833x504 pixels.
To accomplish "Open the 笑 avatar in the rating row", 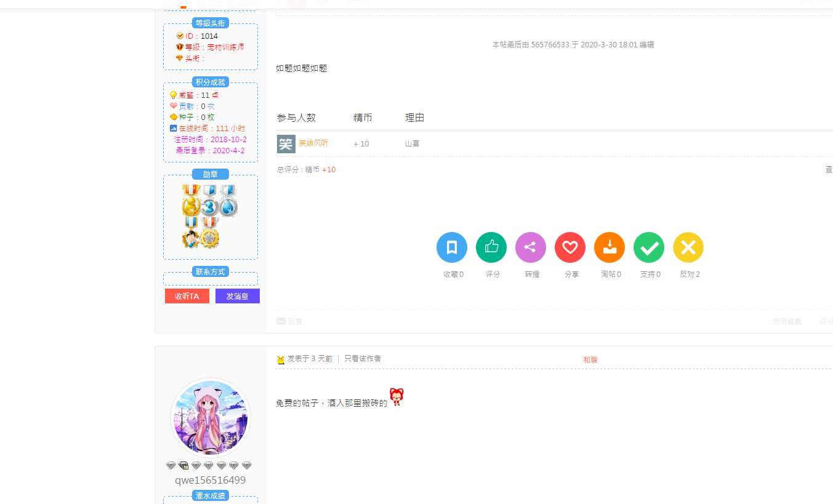I will click(x=286, y=144).
